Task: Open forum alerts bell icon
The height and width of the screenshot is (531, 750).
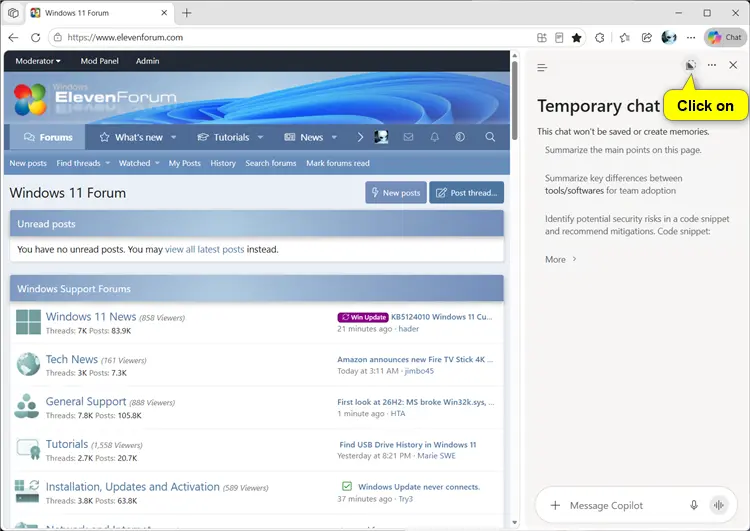Action: coord(434,137)
